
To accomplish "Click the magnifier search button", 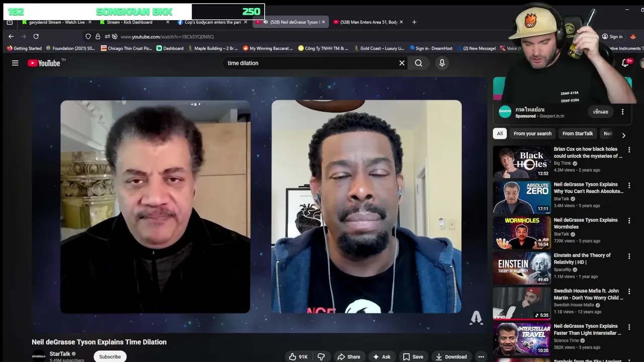I will [x=419, y=63].
